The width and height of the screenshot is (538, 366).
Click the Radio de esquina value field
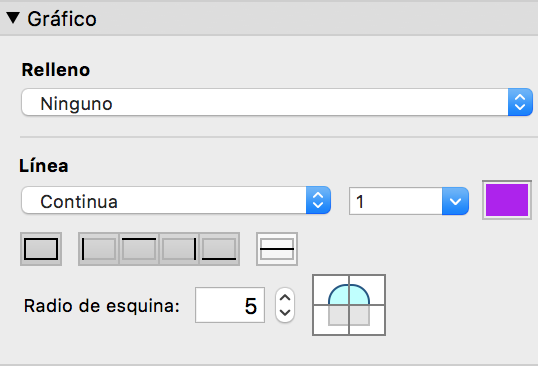pyautogui.click(x=230, y=305)
